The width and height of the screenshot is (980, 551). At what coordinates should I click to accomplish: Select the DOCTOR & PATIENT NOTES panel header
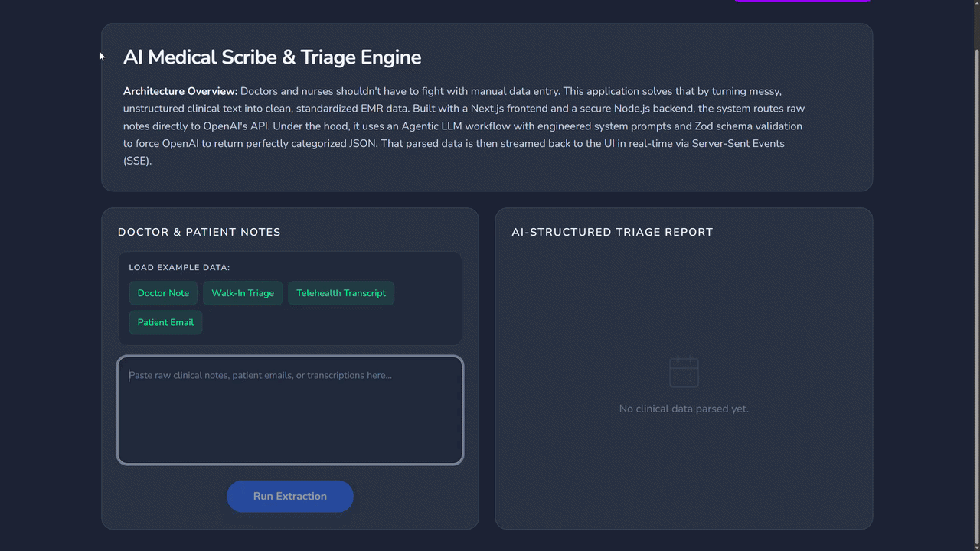[x=199, y=232]
